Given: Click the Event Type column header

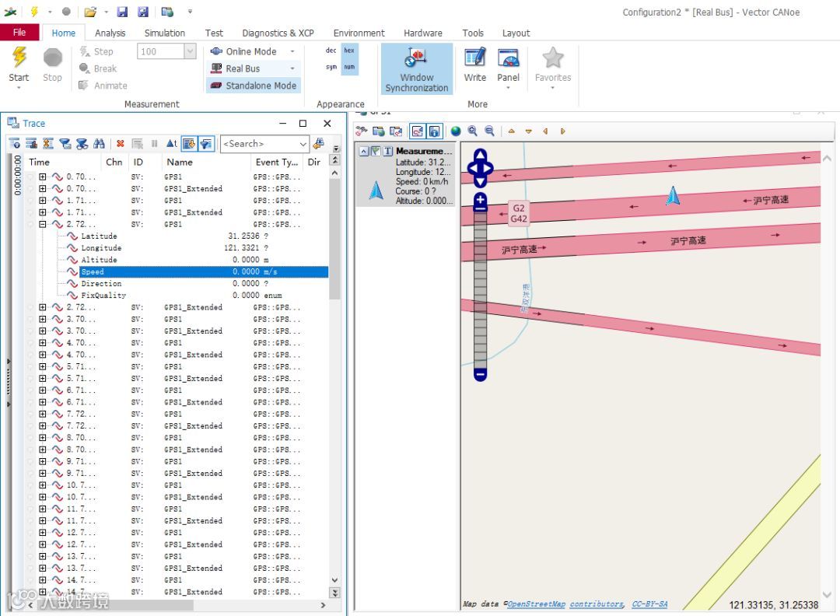Looking at the screenshot, I should 276,162.
